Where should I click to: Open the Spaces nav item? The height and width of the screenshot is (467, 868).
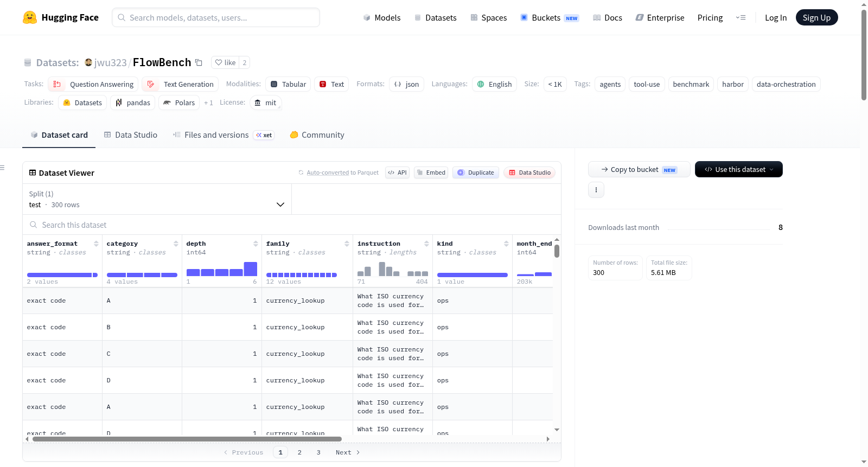click(x=488, y=17)
